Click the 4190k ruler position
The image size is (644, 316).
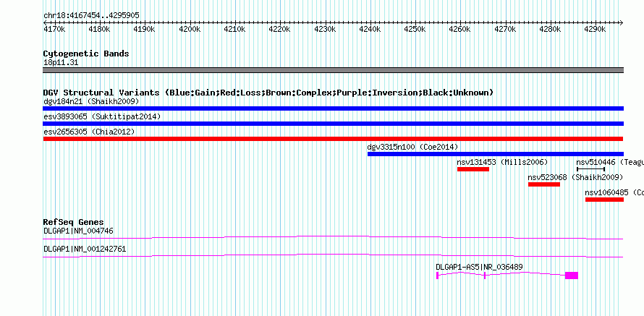pyautogui.click(x=145, y=30)
